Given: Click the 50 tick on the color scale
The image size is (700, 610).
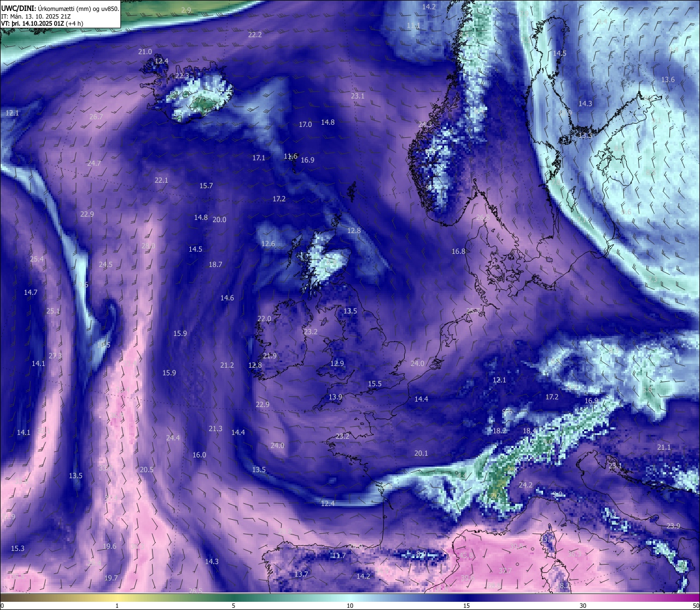Looking at the screenshot, I should (695, 606).
